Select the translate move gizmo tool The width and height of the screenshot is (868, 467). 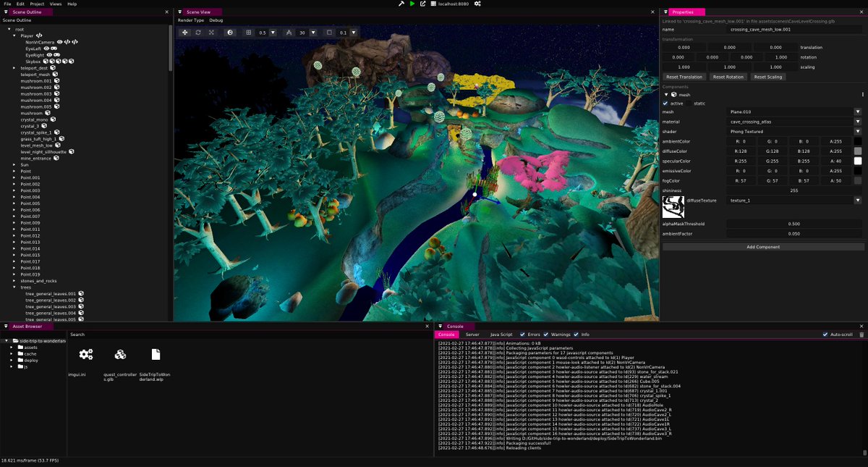[185, 33]
